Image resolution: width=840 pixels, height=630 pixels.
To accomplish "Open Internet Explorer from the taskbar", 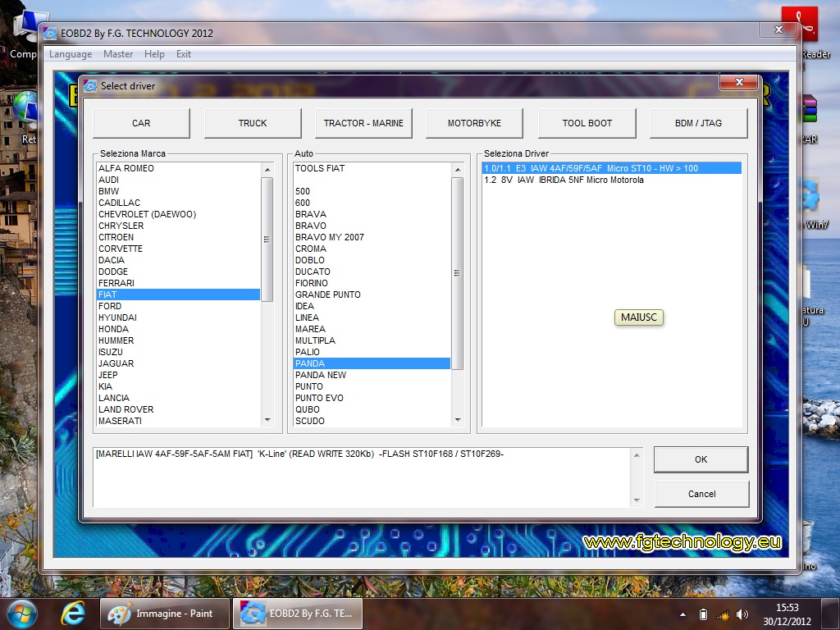I will point(73,614).
